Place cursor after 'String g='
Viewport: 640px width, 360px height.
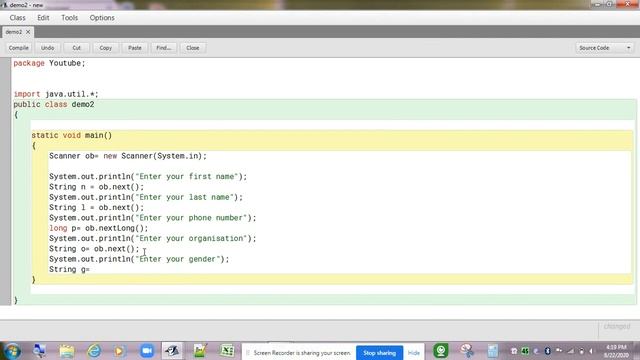91,269
